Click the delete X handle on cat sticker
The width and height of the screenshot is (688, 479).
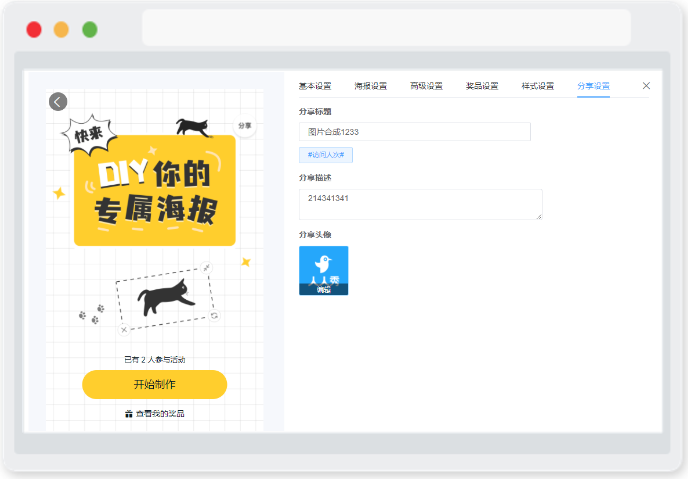(x=124, y=329)
